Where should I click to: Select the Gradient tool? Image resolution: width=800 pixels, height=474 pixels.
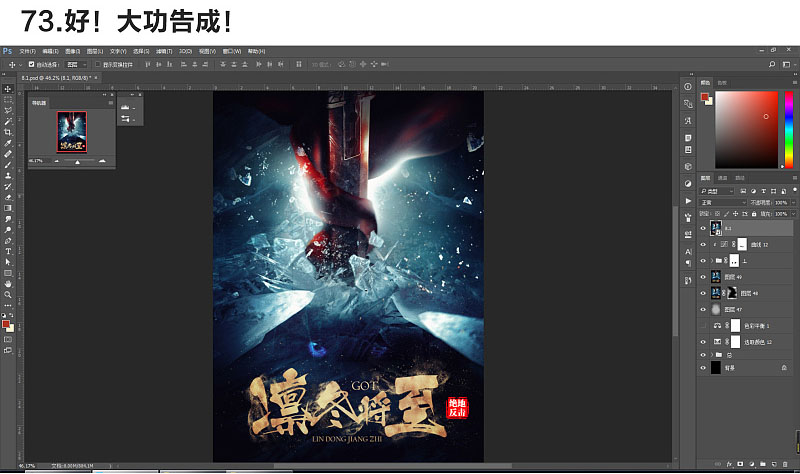(x=8, y=208)
